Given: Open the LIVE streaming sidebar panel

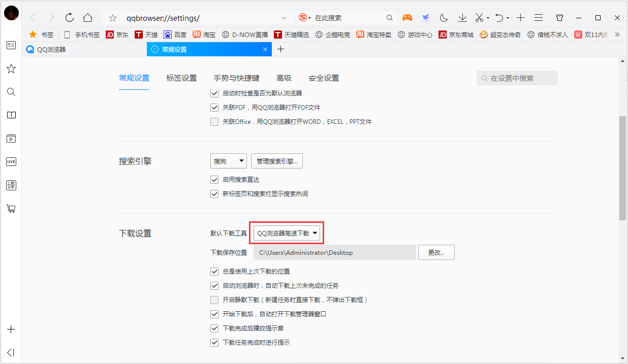Looking at the screenshot, I should point(11,162).
